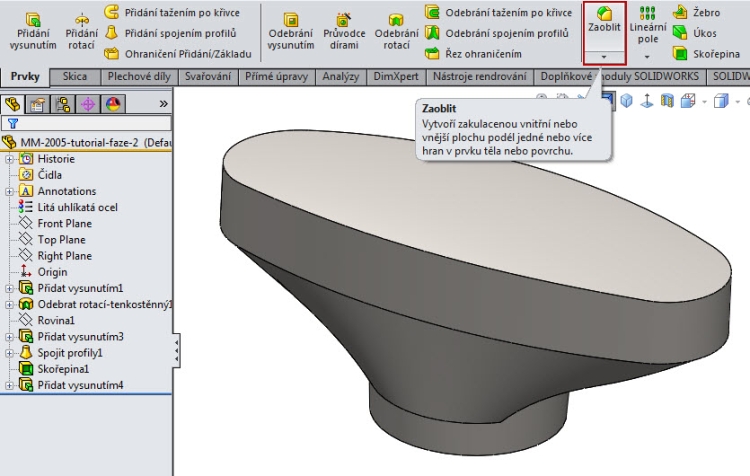Select the Žebro rib tool
This screenshot has width=750, height=476.
(x=696, y=12)
